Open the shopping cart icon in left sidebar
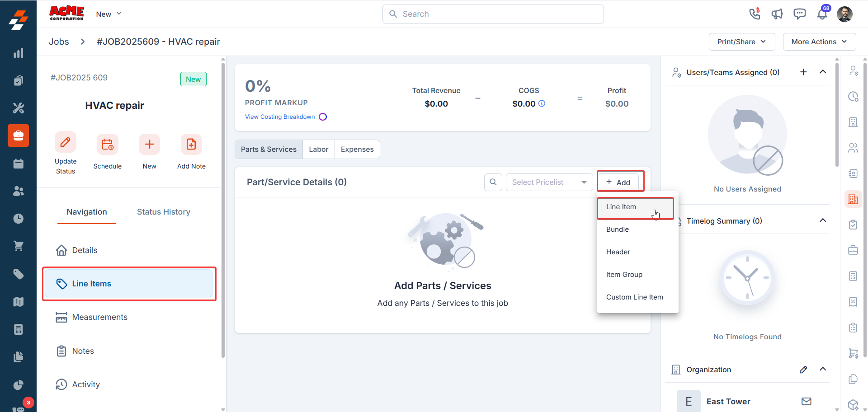The width and height of the screenshot is (868, 412). click(18, 246)
